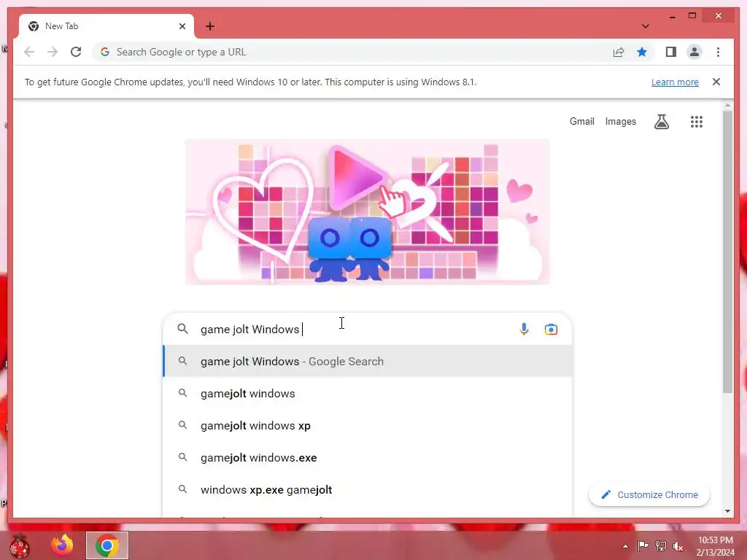Click the page vertical scrollbar thumb
The image size is (747, 560).
(x=727, y=252)
